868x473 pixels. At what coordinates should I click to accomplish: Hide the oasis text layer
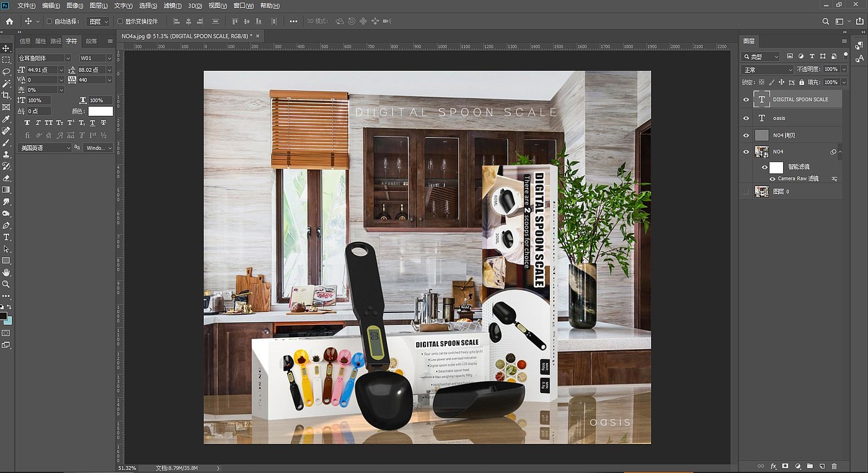coord(746,118)
